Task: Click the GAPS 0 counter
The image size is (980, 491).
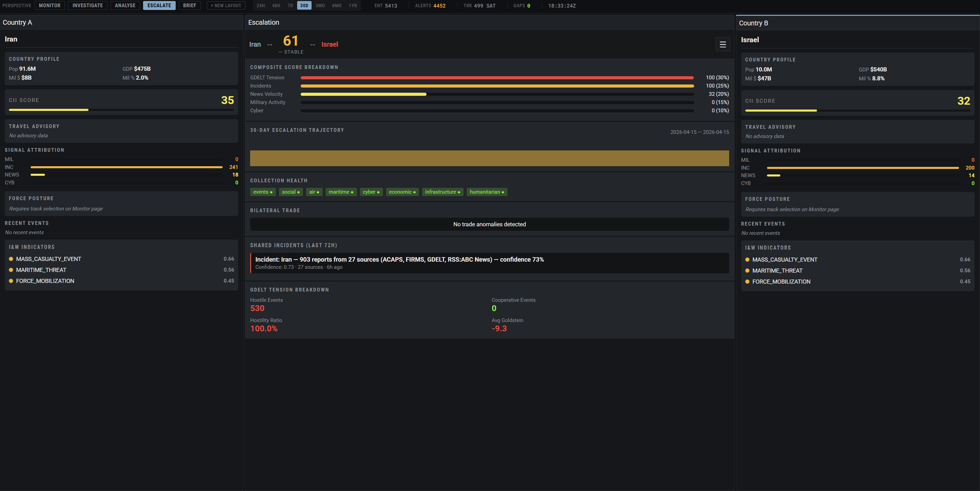Action: [x=522, y=6]
